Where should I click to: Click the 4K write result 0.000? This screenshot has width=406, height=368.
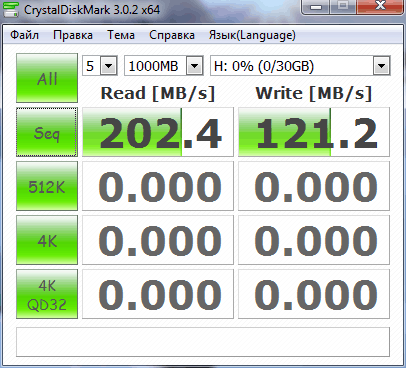coord(314,240)
